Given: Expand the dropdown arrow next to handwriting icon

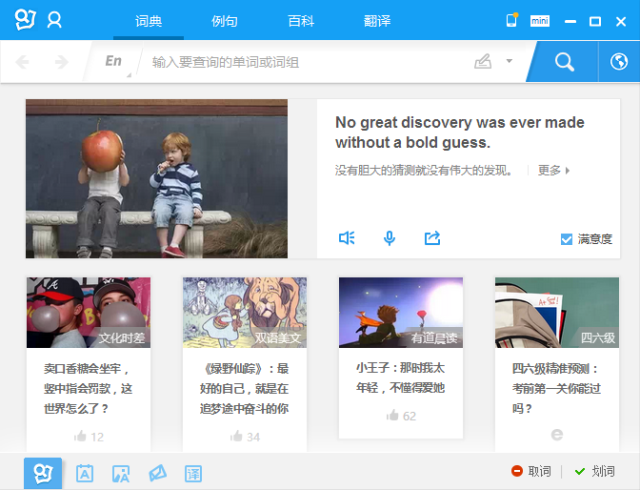Looking at the screenshot, I should coord(509,62).
